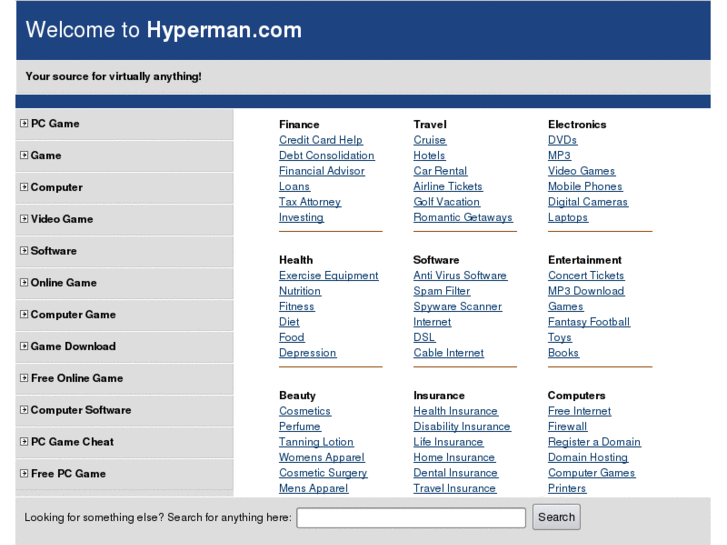Click plus icon beside Computer
The image size is (727, 545).
[24, 187]
